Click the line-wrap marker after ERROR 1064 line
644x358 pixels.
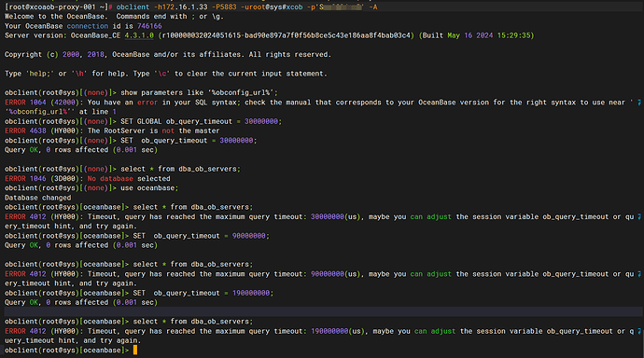[639, 103]
